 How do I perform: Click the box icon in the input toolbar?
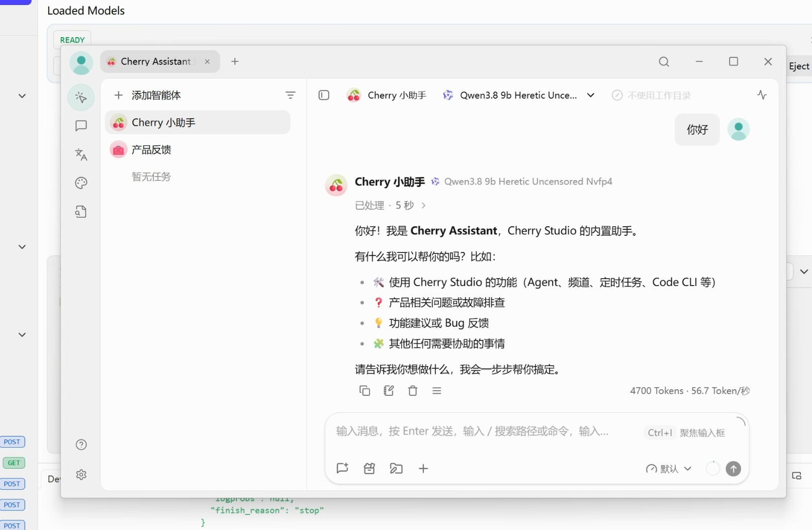coord(370,469)
